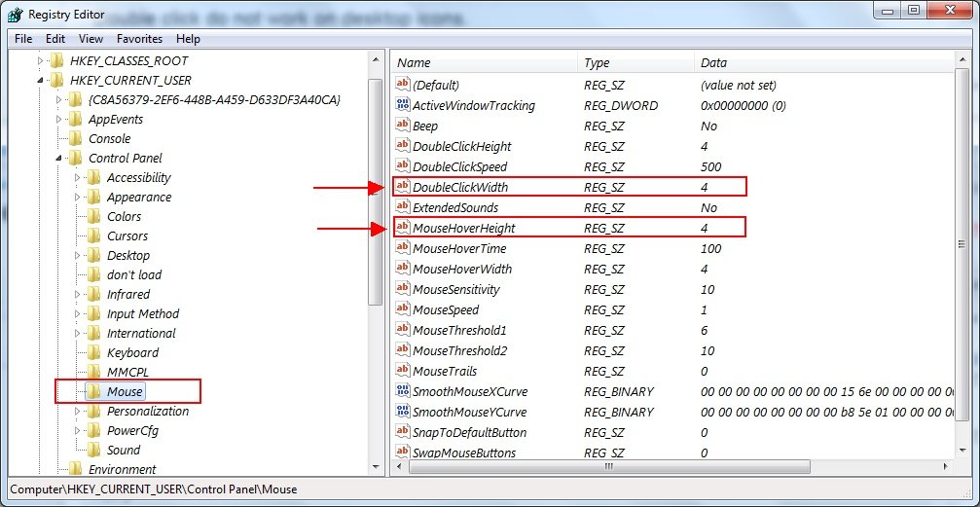Click the SmoothMouseXCurve binary icon
This screenshot has width=980, height=507.
[x=403, y=391]
